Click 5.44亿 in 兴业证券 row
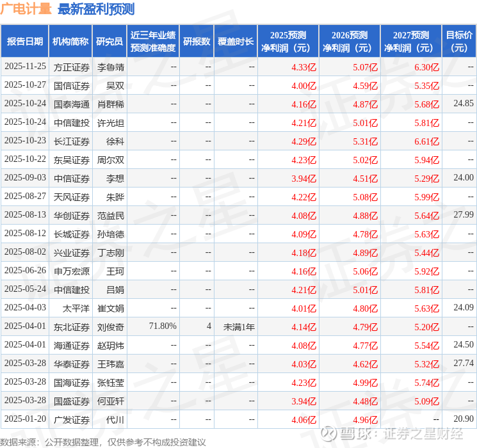 [426, 253]
